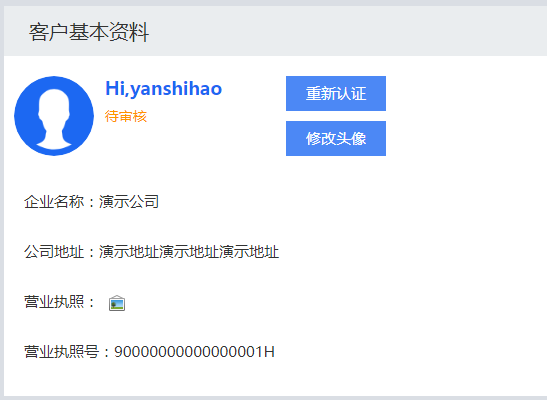The image size is (547, 400).
Task: Click the license number 90000000000000001H
Action: [x=194, y=352]
